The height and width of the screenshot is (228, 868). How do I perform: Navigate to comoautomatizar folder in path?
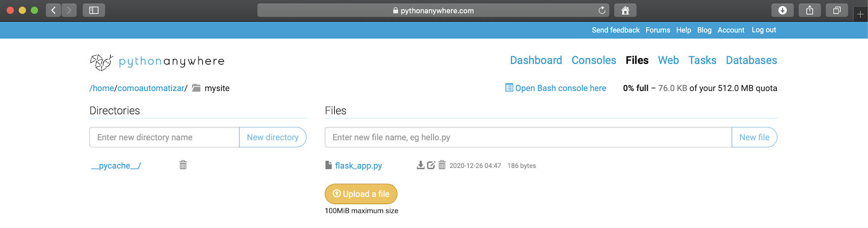pyautogui.click(x=151, y=88)
